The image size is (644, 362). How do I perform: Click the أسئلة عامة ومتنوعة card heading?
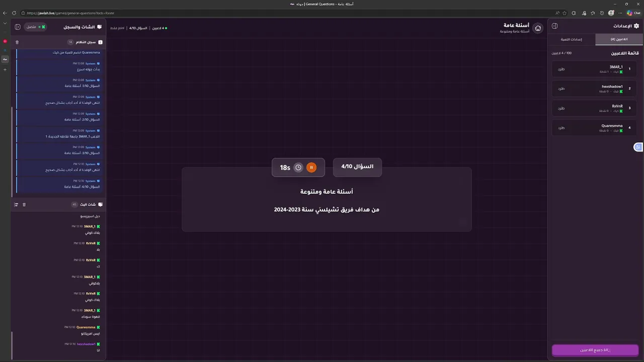(x=327, y=192)
